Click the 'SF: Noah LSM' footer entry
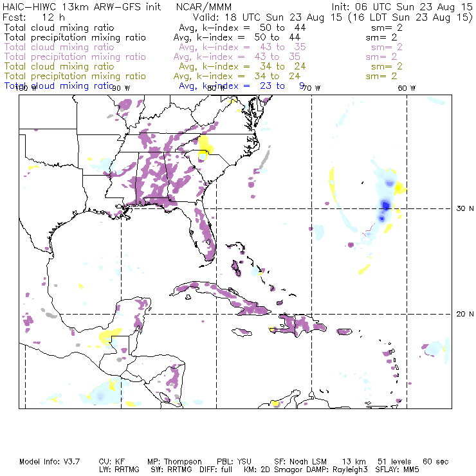Viewport: 476px width, 476px height. [x=300, y=462]
